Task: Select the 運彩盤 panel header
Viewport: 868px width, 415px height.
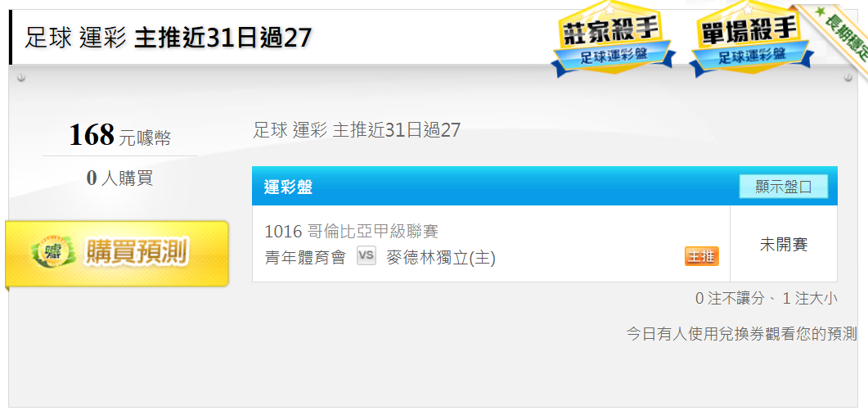Action: tap(545, 186)
